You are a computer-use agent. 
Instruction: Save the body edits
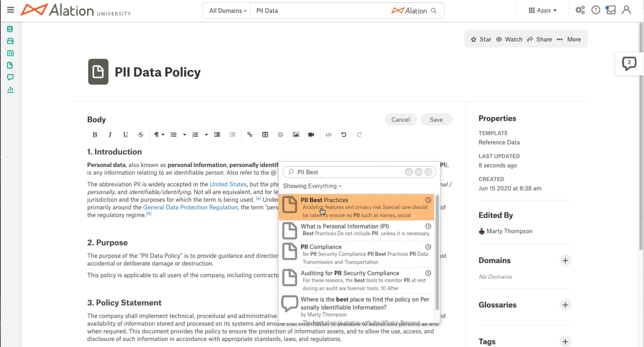coord(436,119)
